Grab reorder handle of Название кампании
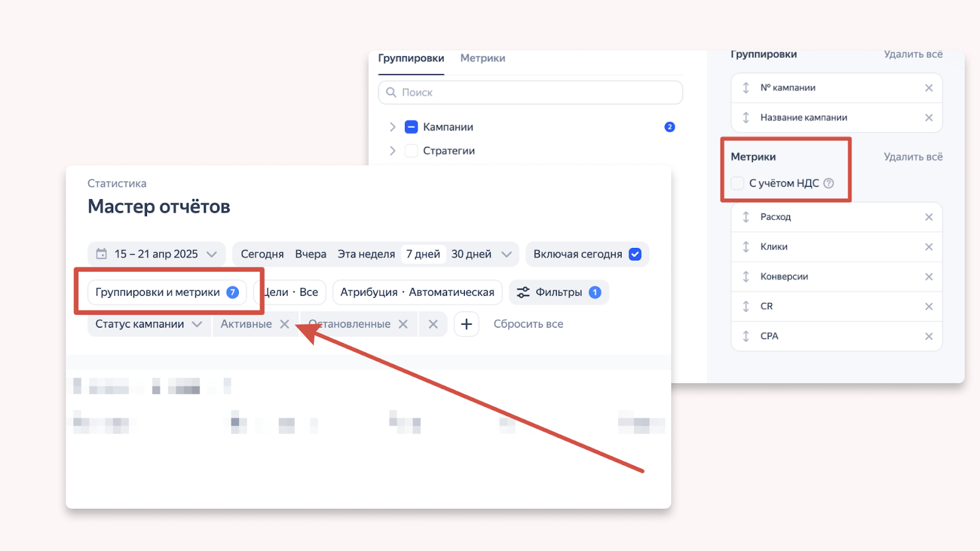980x551 pixels. pyautogui.click(x=746, y=118)
